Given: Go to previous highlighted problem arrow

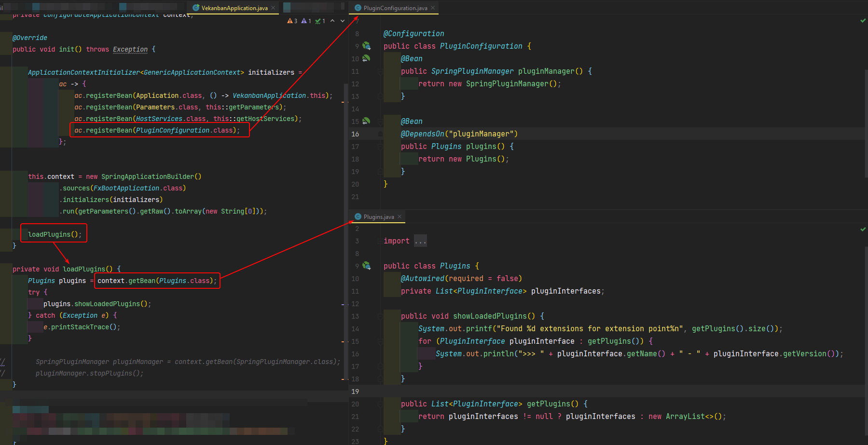Looking at the screenshot, I should [332, 21].
